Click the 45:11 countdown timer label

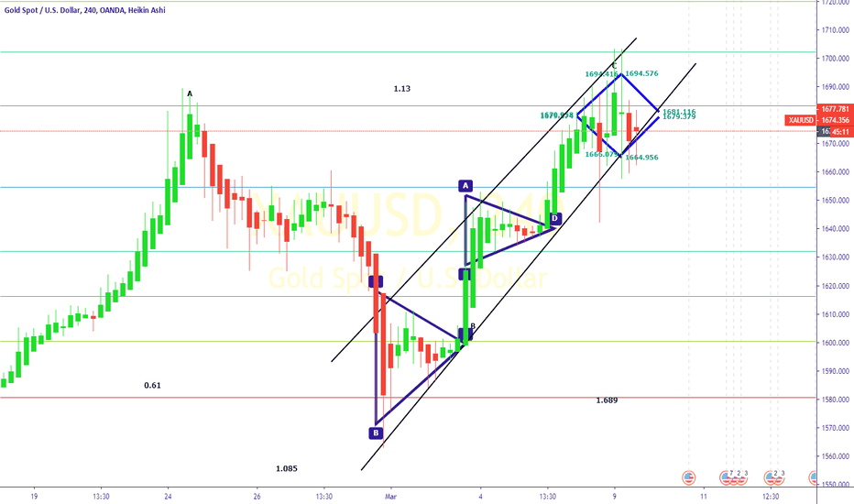click(x=840, y=132)
